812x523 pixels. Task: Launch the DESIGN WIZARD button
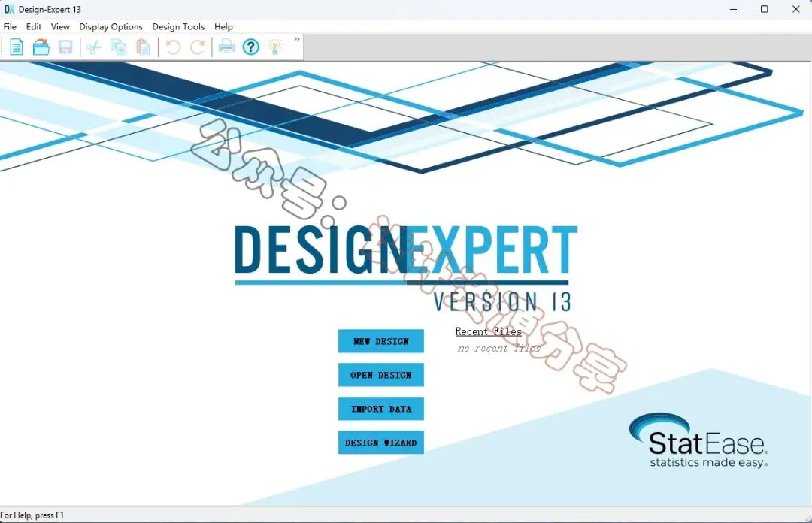click(381, 443)
